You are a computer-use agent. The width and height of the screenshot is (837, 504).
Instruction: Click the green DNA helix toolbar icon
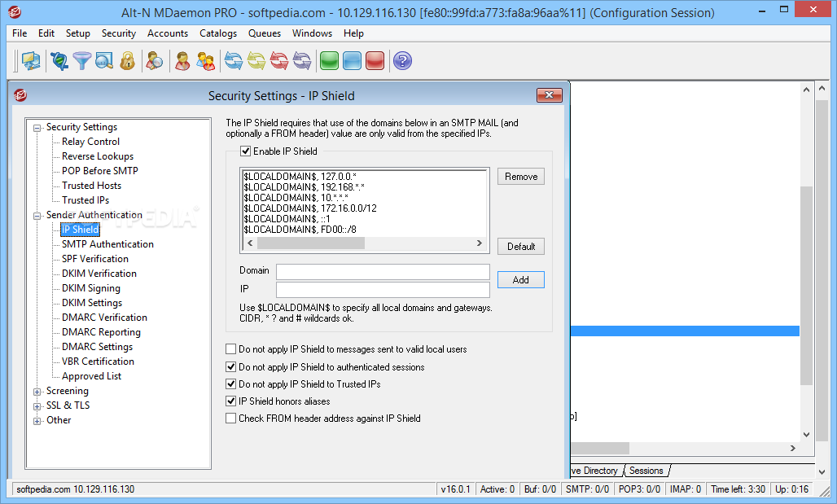pyautogui.click(x=59, y=61)
